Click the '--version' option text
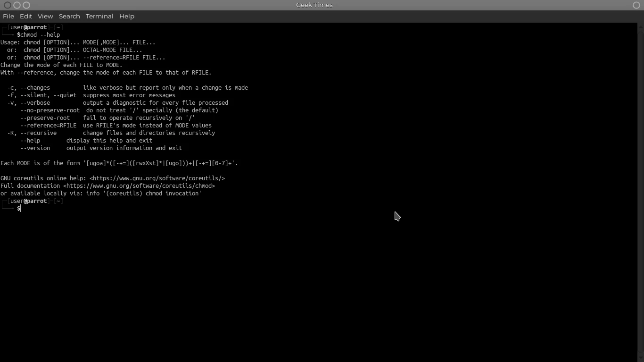Viewport: 644px width, 362px height. pos(35,148)
